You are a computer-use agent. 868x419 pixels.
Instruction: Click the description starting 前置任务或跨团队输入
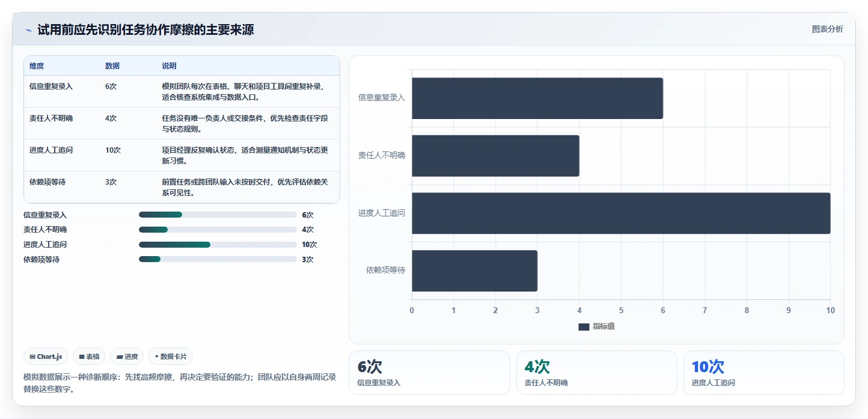(x=245, y=187)
